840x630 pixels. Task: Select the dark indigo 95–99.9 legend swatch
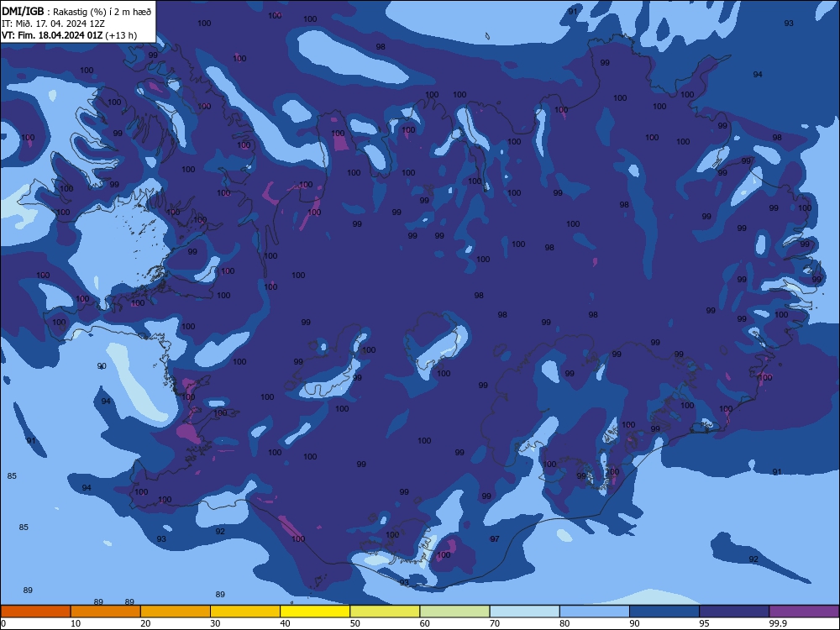coord(734,612)
